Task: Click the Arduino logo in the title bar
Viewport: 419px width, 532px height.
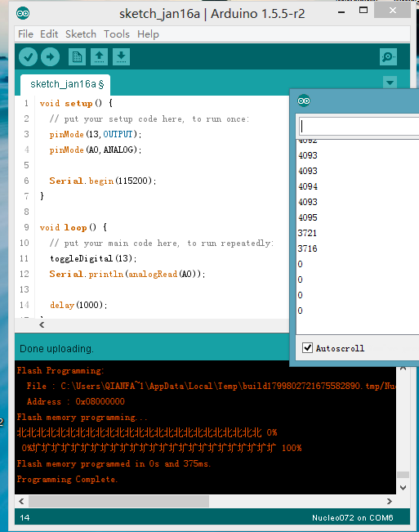Action: (23, 14)
